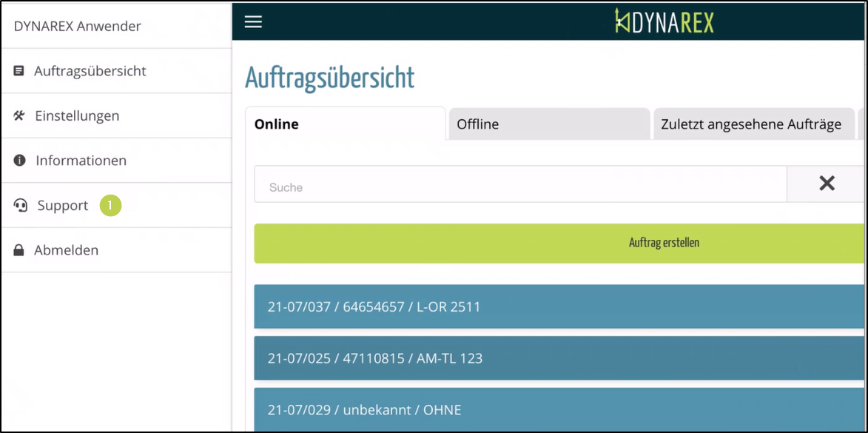This screenshot has width=868, height=433.
Task: Click the headset icon beside Support
Action: tap(21, 206)
